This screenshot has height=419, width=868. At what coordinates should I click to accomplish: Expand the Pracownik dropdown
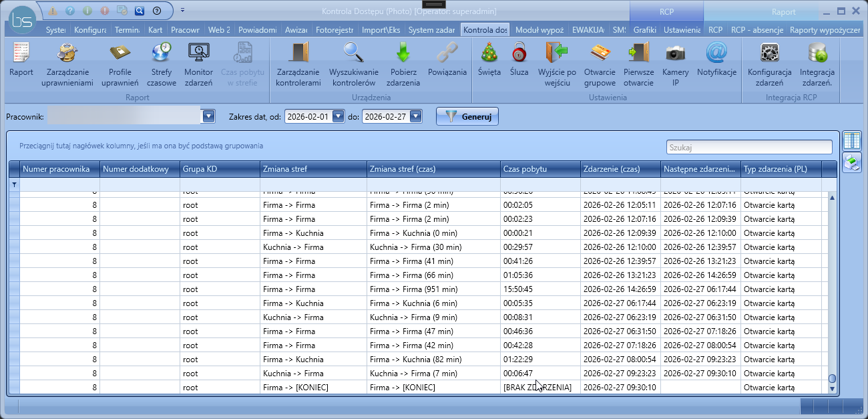208,117
